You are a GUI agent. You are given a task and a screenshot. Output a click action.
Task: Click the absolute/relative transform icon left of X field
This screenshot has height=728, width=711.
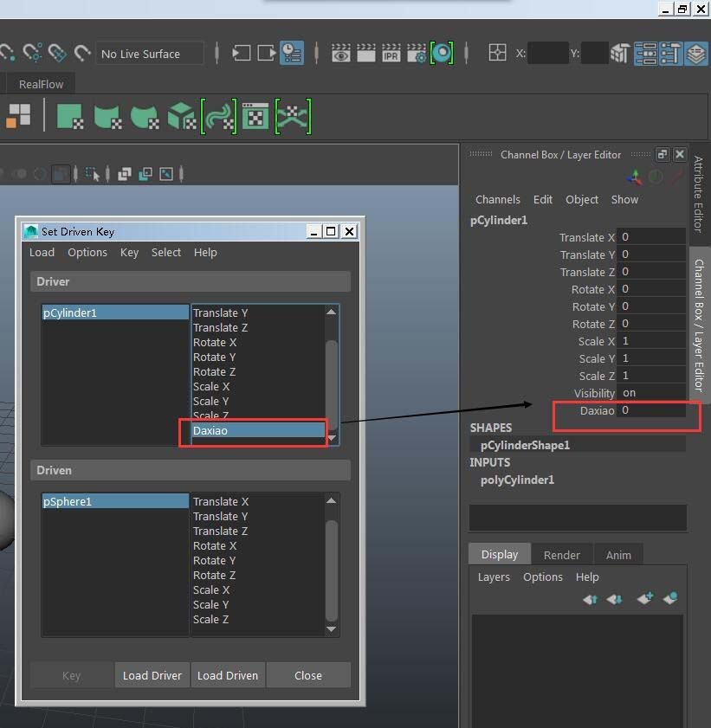tap(497, 53)
